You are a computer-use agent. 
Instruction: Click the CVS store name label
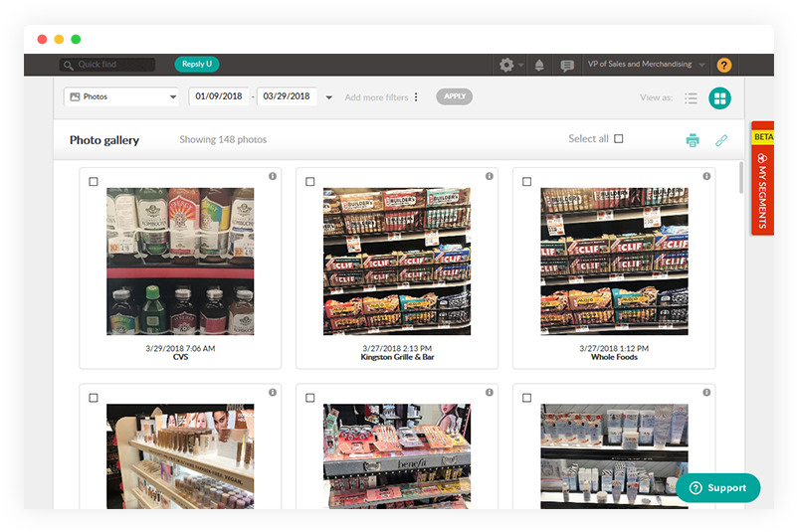tap(180, 357)
